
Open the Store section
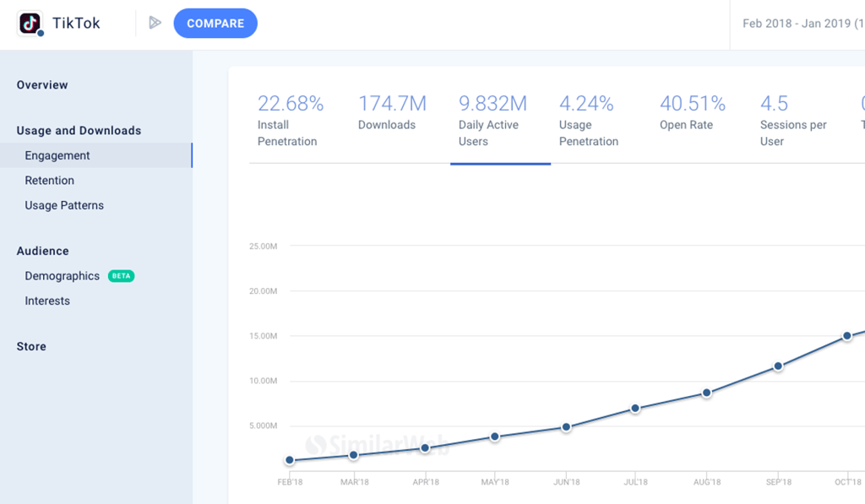pyautogui.click(x=30, y=346)
